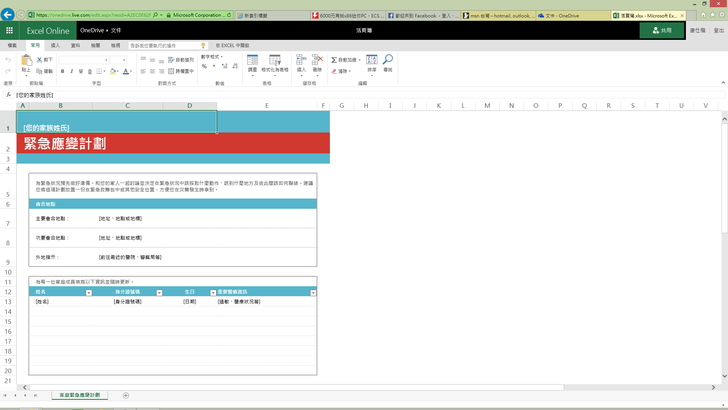
Task: Click the formula bar input
Action: [x=369, y=95]
